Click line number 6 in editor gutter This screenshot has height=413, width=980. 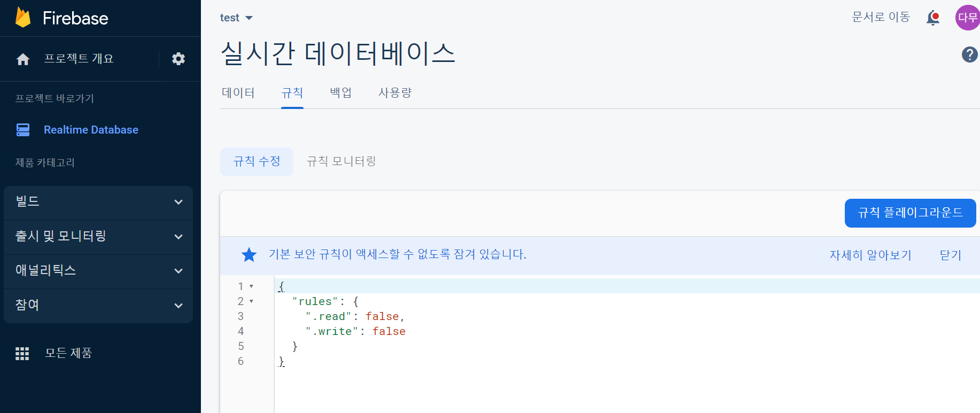pos(241,361)
